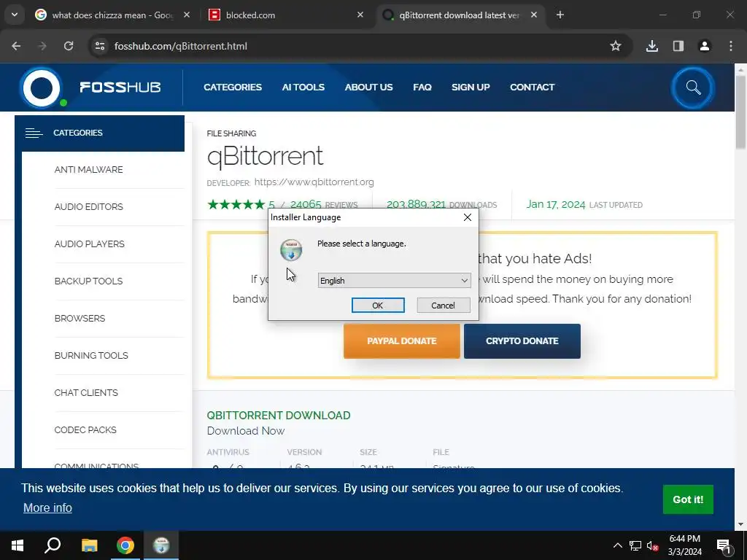747x560 pixels.
Task: Click the CRYPTO DONATE button
Action: [522, 341]
